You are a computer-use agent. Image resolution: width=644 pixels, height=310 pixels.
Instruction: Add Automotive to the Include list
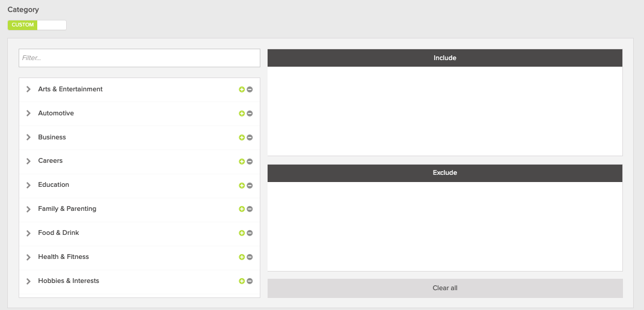pos(242,114)
